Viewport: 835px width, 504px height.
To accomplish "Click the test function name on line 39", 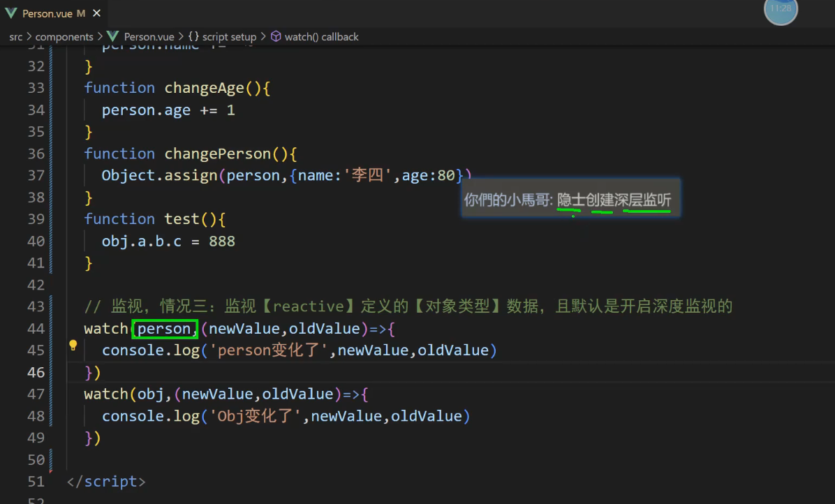I will [x=182, y=218].
